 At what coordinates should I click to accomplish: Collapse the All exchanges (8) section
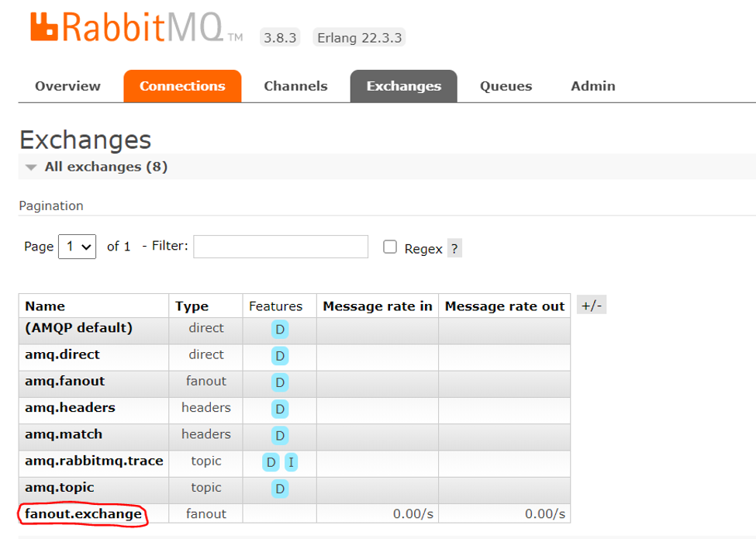coord(30,166)
